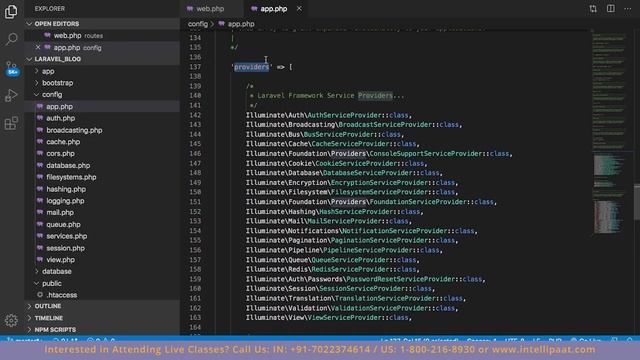Expand the Outline section

pyautogui.click(x=102, y=306)
